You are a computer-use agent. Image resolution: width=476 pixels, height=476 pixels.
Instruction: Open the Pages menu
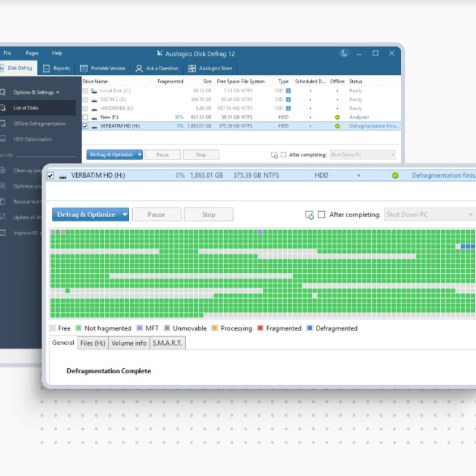32,53
